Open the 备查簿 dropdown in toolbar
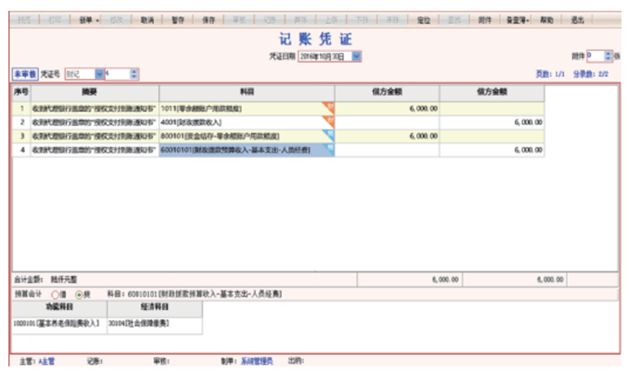 point(517,20)
